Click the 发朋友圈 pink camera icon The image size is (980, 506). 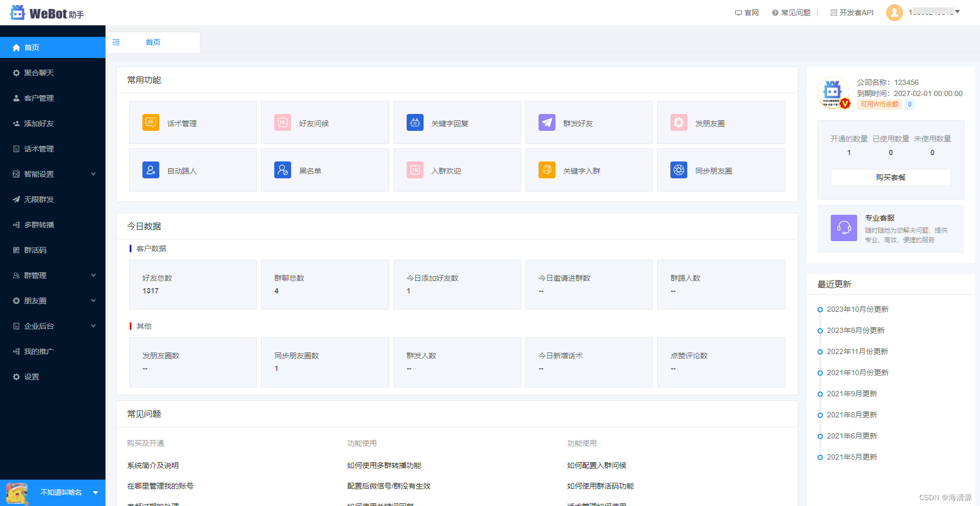tap(679, 122)
